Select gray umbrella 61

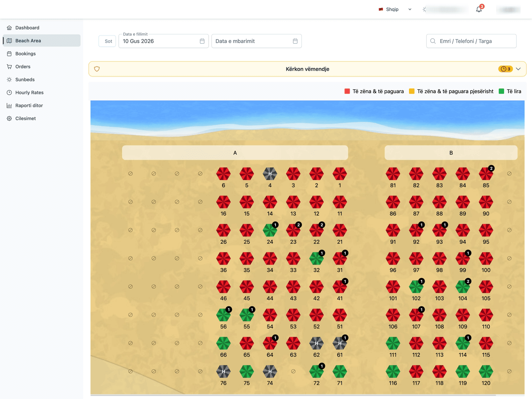coord(340,343)
